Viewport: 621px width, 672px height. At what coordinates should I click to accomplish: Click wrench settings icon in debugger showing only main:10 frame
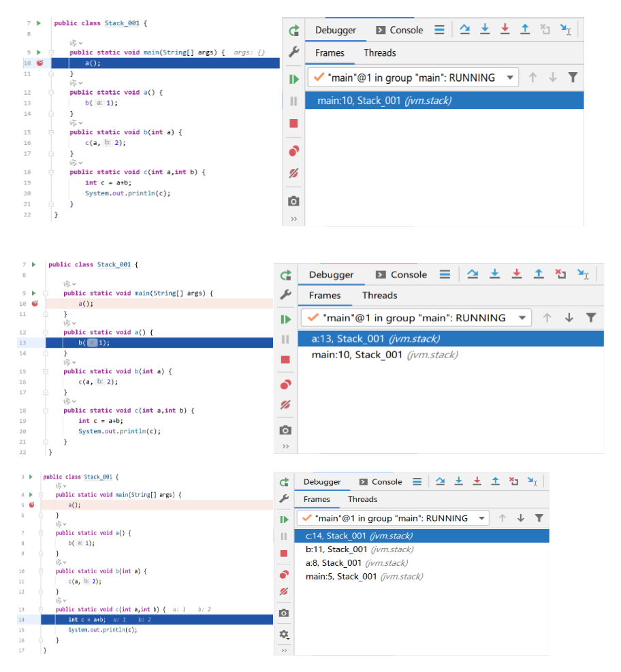pos(293,52)
